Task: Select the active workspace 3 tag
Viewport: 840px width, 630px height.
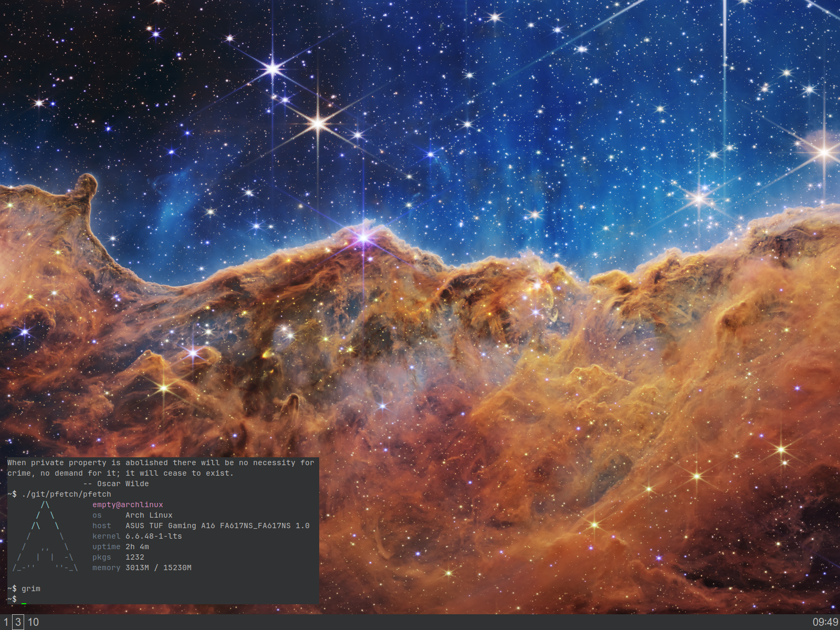Action: (x=18, y=622)
